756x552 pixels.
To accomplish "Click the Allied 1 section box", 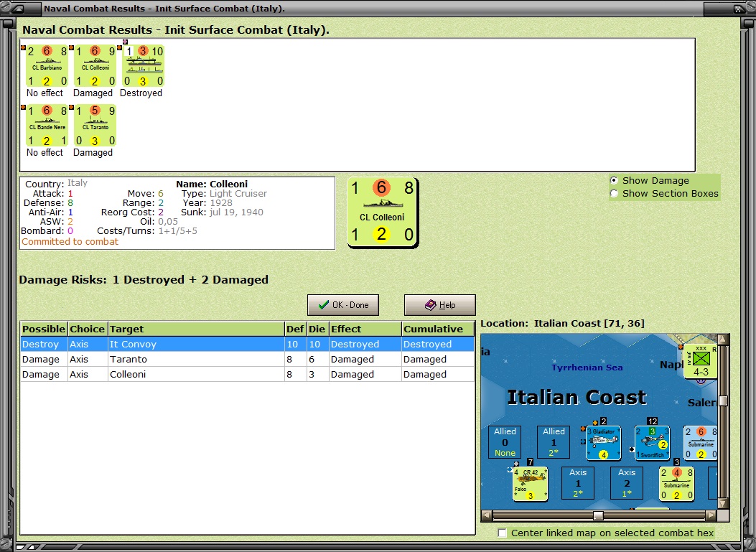I will pyautogui.click(x=554, y=442).
